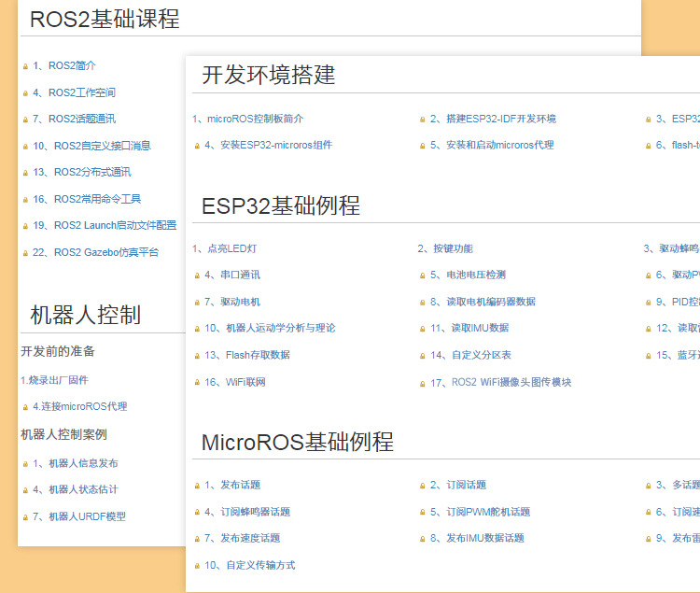This screenshot has width=700, height=593.
Task: Open '2、搭建ESP32-IDF开发环境' link
Action: 494,119
